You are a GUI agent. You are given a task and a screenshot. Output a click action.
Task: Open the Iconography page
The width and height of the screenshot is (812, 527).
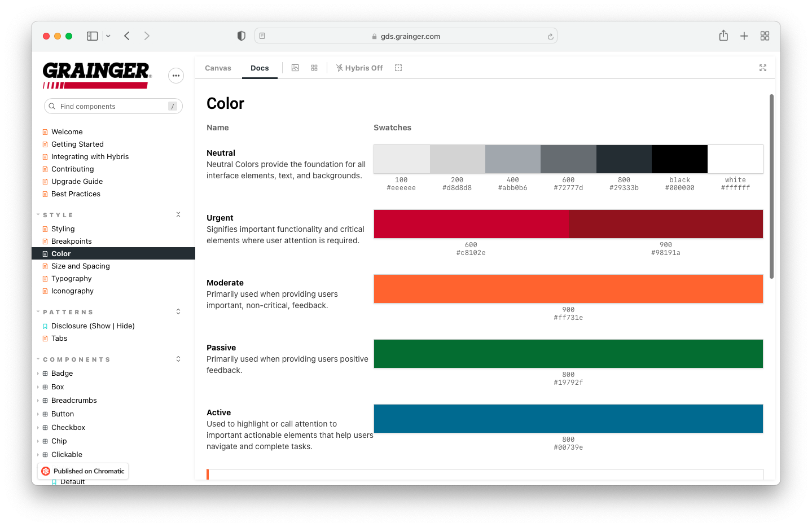tap(72, 291)
